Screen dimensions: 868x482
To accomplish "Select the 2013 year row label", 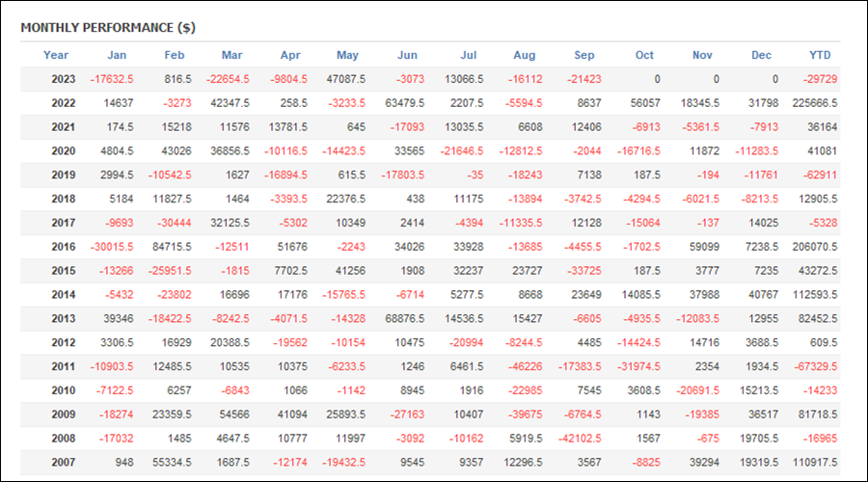I will click(x=64, y=319).
